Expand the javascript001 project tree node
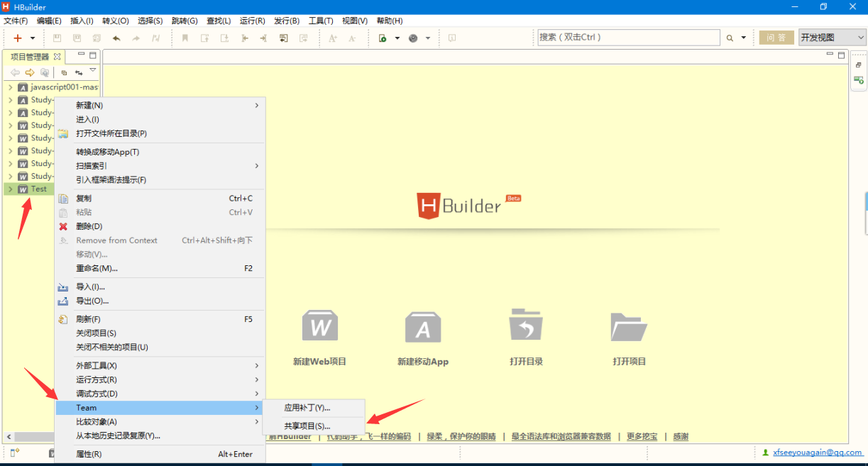868x466 pixels. (x=11, y=87)
